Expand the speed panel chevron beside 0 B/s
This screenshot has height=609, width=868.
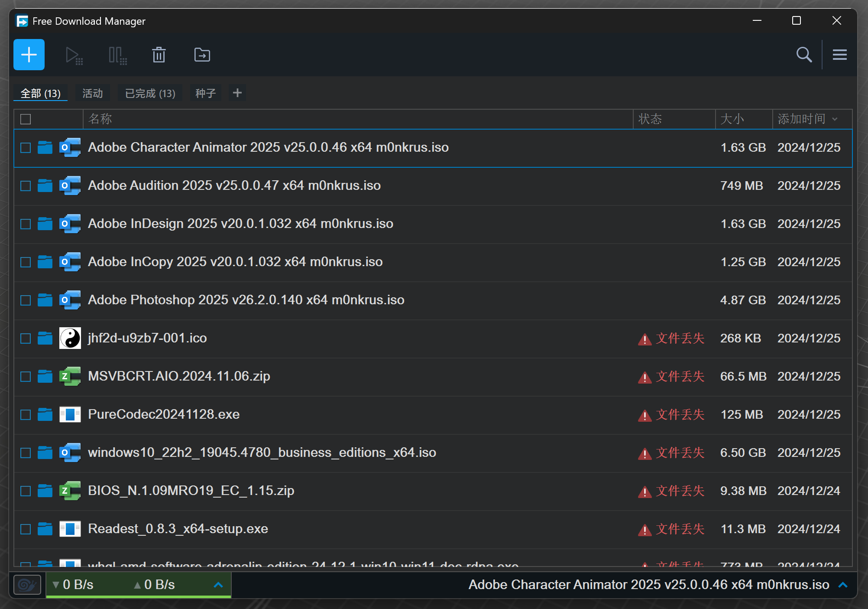218,585
